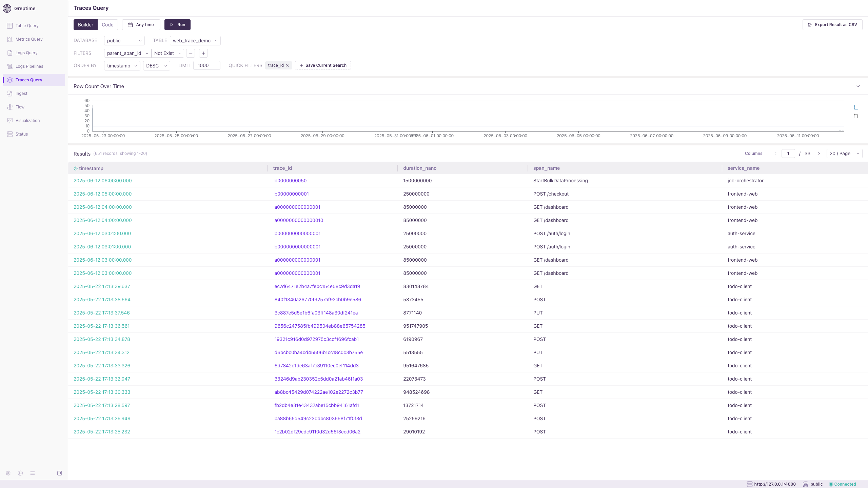
Task: Open the 20 / Page dropdown
Action: (844, 154)
